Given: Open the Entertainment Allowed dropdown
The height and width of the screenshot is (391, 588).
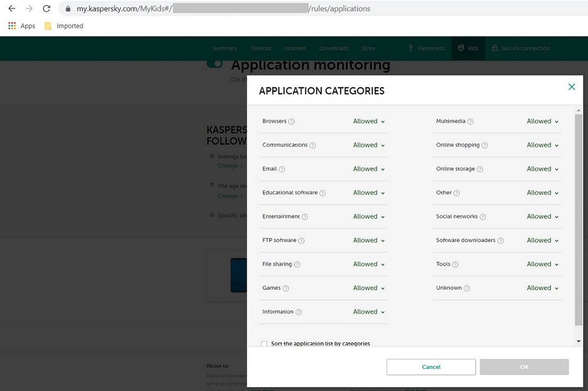Looking at the screenshot, I should (369, 217).
